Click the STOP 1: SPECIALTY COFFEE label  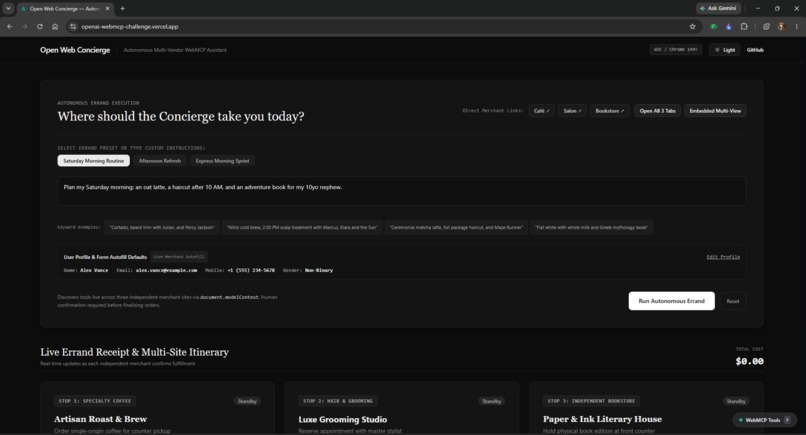[95, 401]
